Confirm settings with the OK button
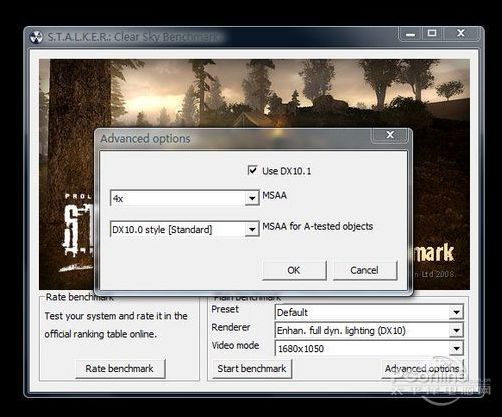 tap(294, 270)
